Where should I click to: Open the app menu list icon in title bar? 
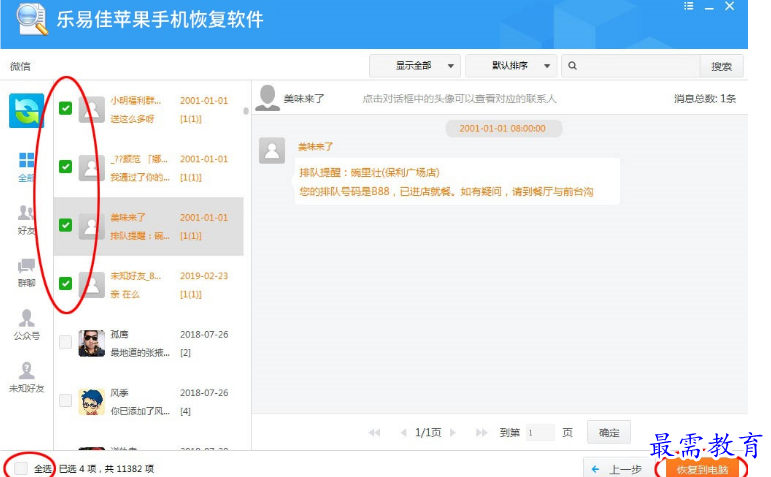coord(689,6)
